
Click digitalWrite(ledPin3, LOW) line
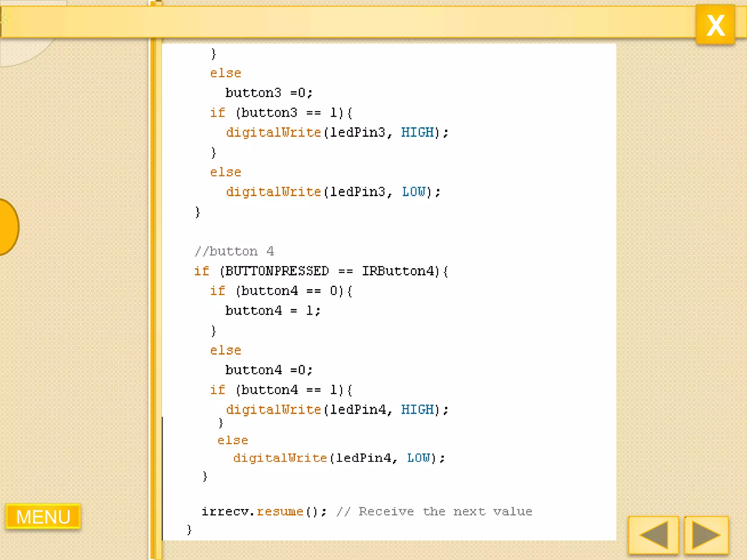coord(333,192)
